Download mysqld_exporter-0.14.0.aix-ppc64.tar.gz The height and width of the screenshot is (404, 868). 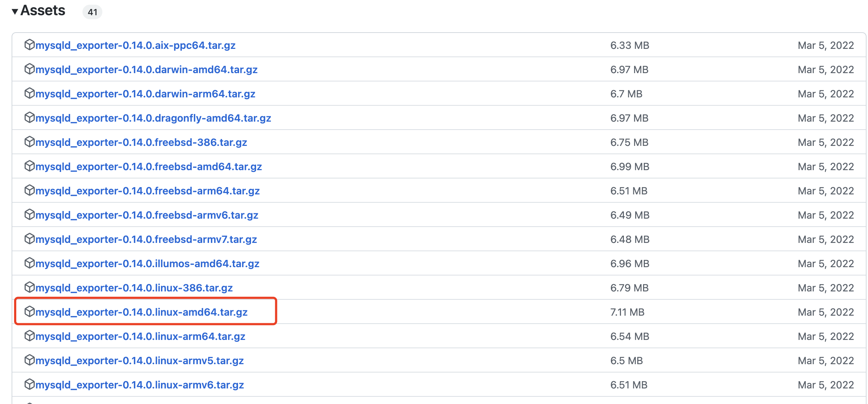pos(136,46)
